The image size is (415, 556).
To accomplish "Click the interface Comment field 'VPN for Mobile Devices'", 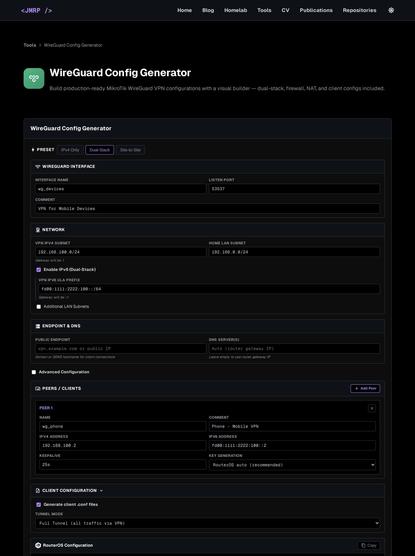I will tap(208, 208).
